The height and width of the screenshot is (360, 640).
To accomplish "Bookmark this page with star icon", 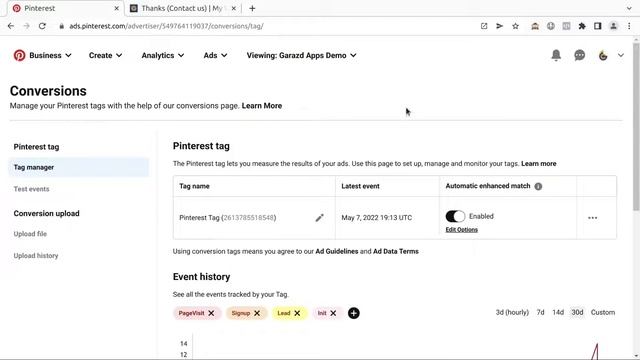I will tap(516, 26).
